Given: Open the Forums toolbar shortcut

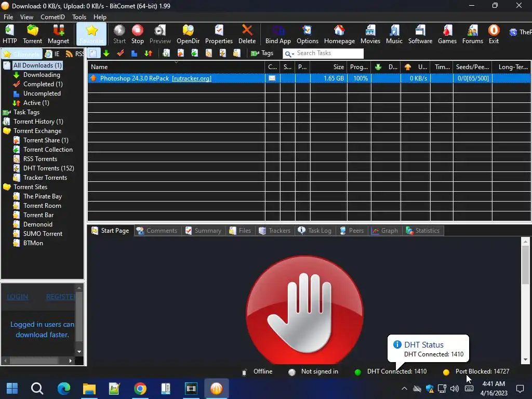Looking at the screenshot, I should click(x=473, y=34).
